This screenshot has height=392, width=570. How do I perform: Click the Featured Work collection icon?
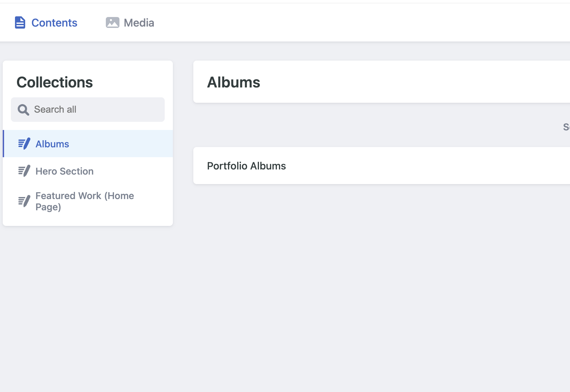(24, 201)
